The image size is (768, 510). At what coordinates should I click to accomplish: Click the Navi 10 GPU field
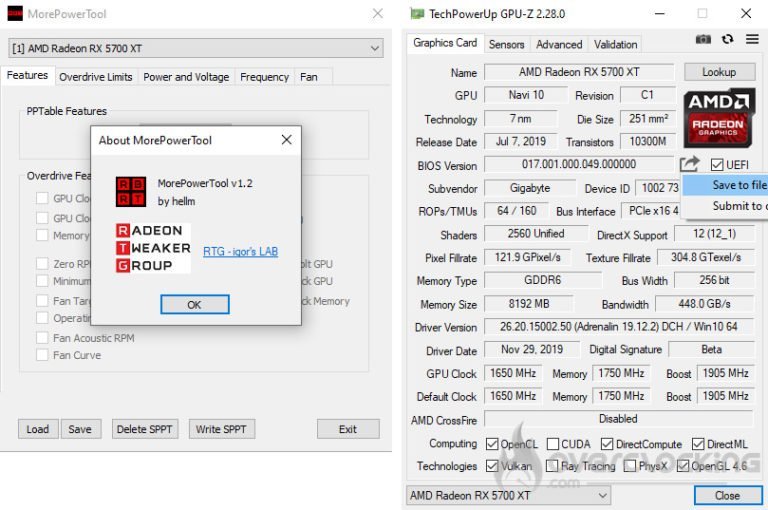pyautogui.click(x=526, y=95)
